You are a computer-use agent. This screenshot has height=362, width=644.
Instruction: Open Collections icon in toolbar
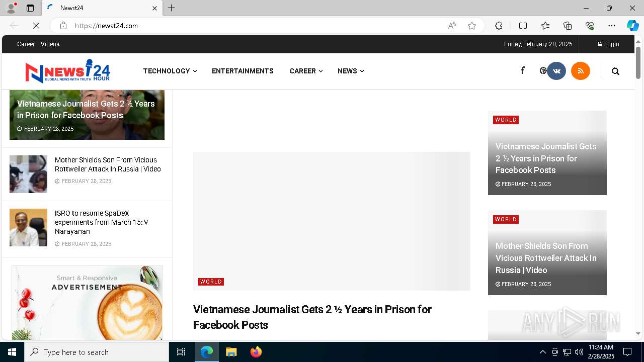tap(568, 26)
